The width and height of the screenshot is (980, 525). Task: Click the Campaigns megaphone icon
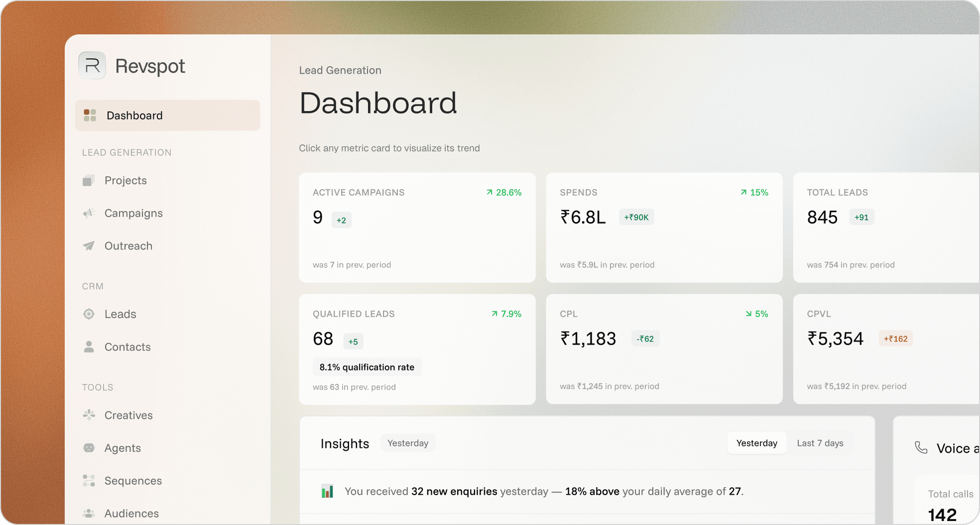click(89, 213)
